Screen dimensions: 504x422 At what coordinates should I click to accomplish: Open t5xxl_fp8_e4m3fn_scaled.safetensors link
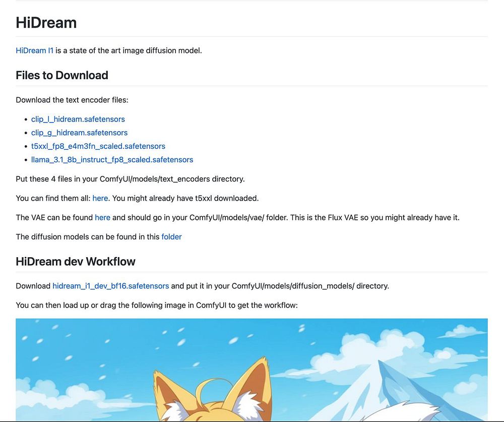coord(98,146)
